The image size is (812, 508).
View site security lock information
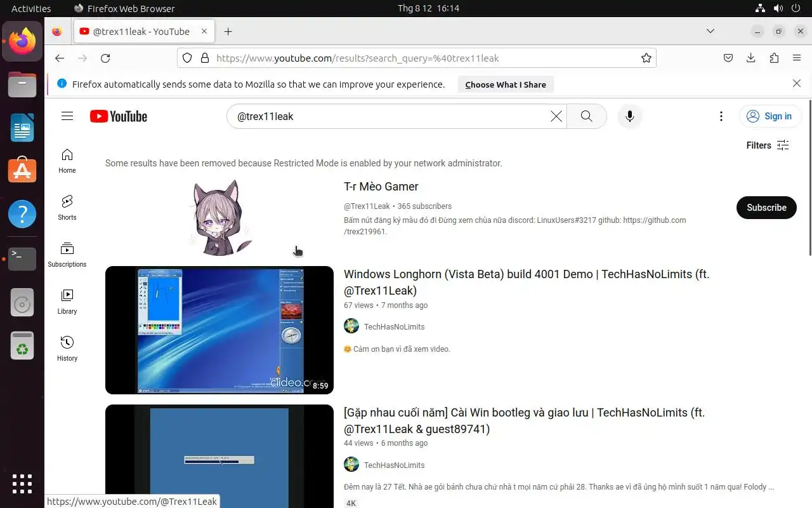click(x=204, y=58)
